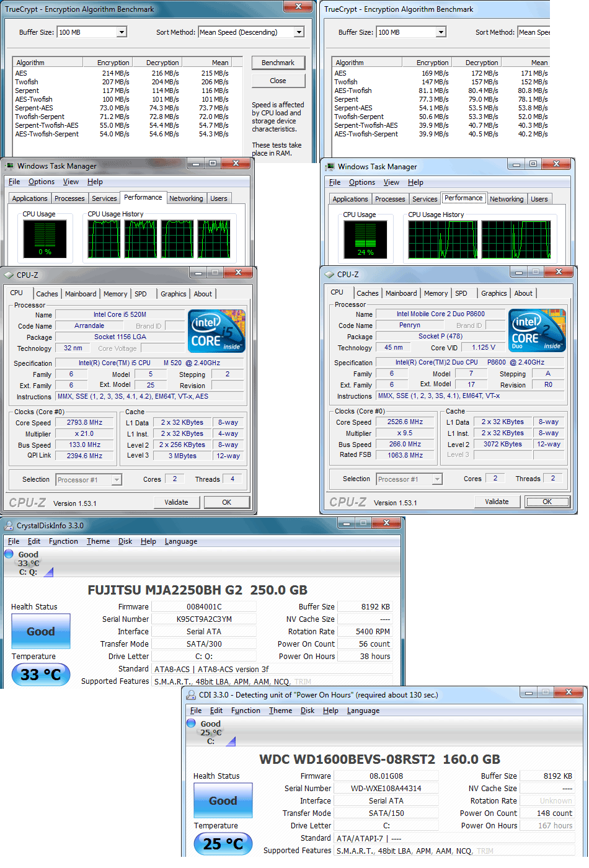The image size is (589, 868).
Task: Click the Name field showing Intel Mobile Core 2 Duo P8600
Action: [440, 314]
